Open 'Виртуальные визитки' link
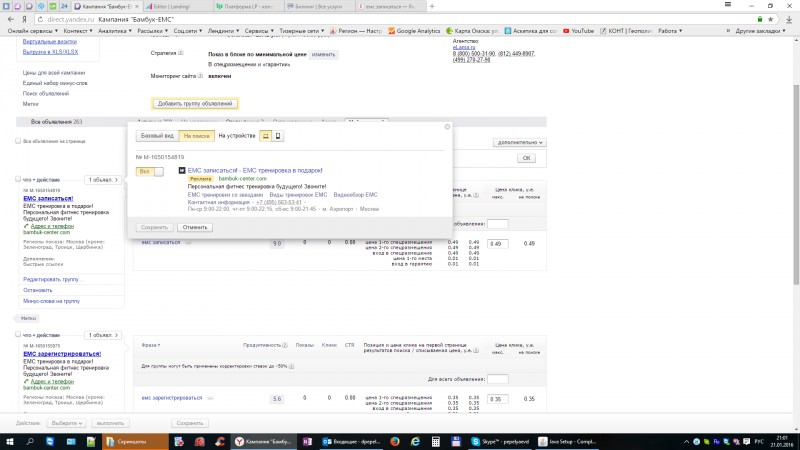The width and height of the screenshot is (800, 450). coord(49,42)
